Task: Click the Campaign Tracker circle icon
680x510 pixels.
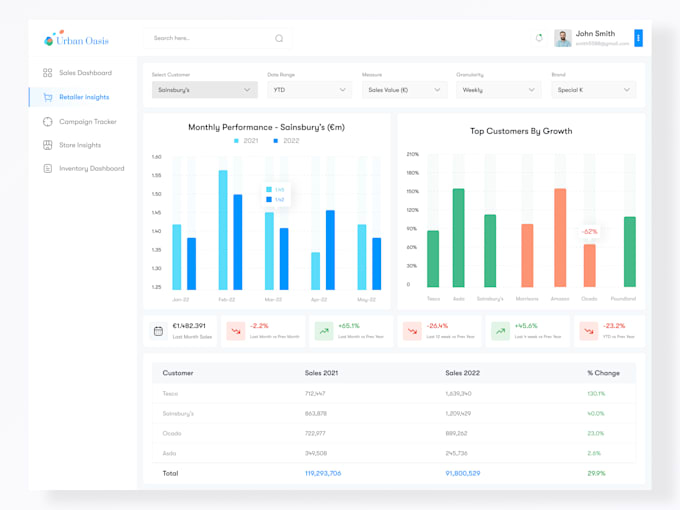Action: click(48, 122)
